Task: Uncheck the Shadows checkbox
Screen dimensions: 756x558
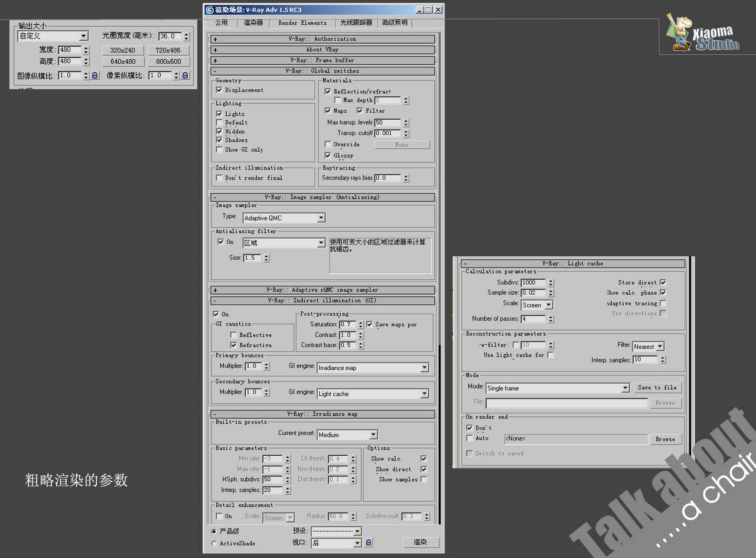Action: (219, 140)
